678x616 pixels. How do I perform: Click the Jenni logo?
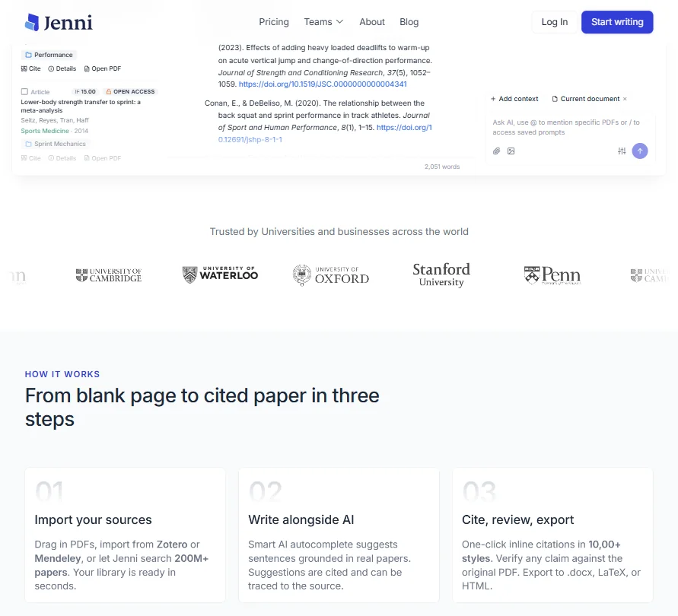59,23
